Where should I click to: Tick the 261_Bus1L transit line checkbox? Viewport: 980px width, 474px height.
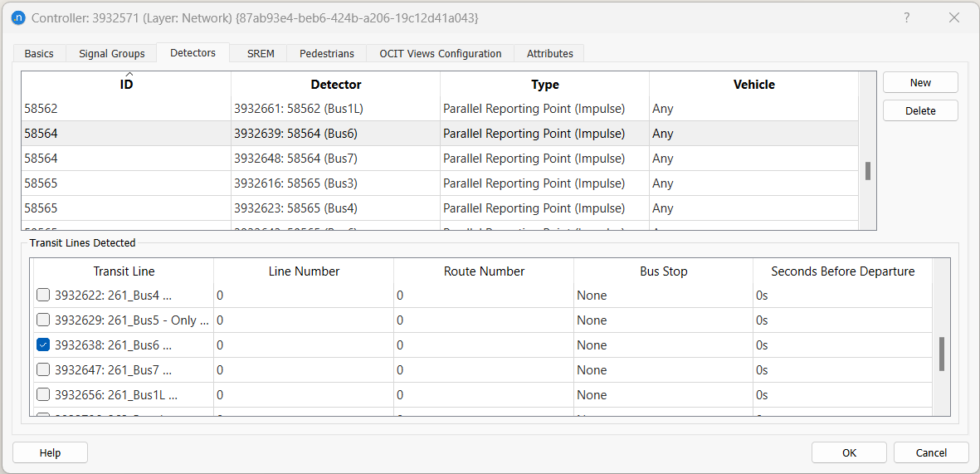43,395
